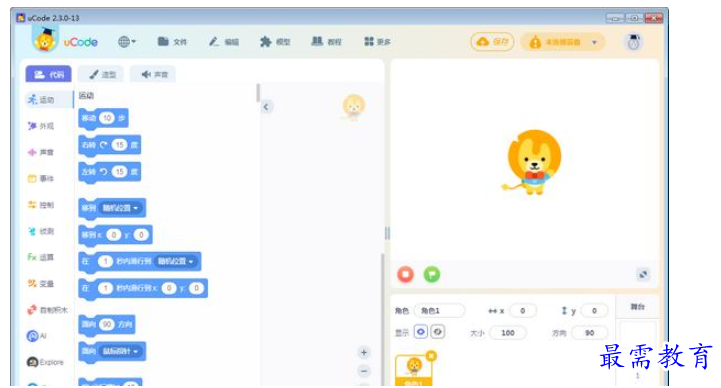Click the uCode lion logo
The height and width of the screenshot is (388, 721).
point(45,40)
